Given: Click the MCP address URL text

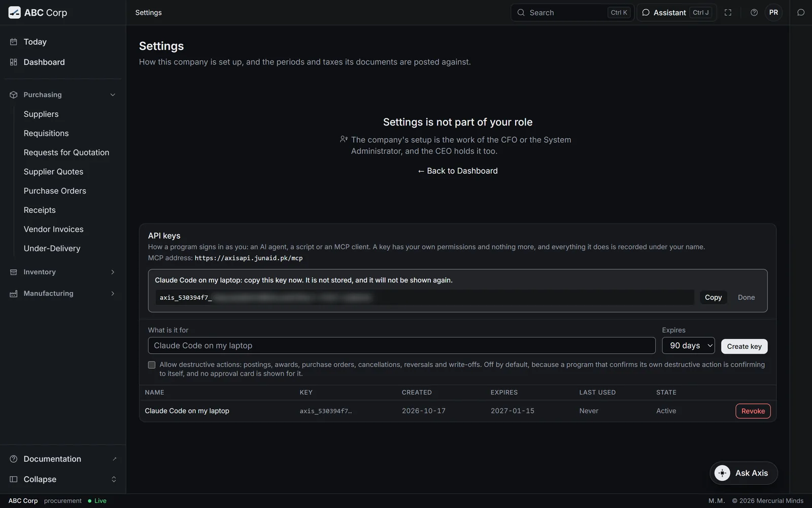Looking at the screenshot, I should click(x=249, y=258).
